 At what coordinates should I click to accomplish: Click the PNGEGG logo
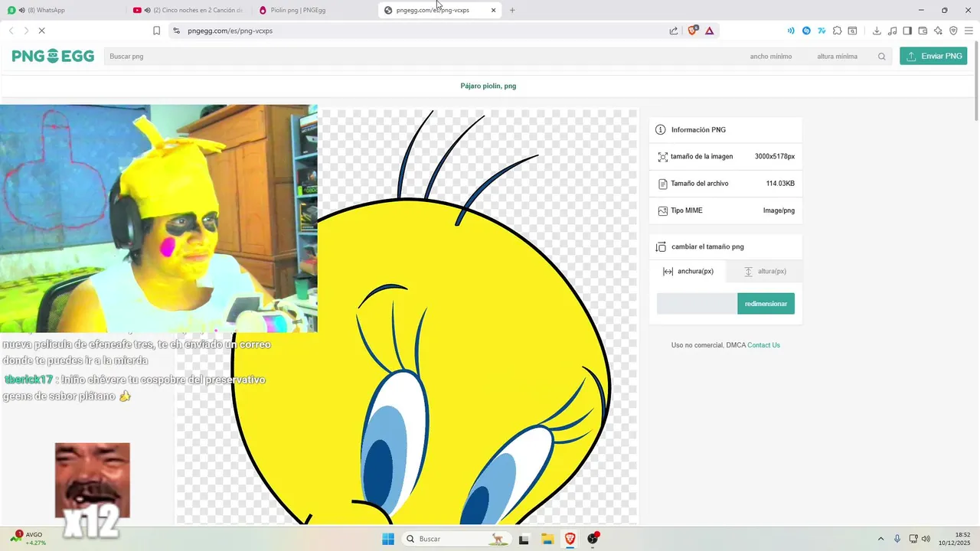click(53, 56)
